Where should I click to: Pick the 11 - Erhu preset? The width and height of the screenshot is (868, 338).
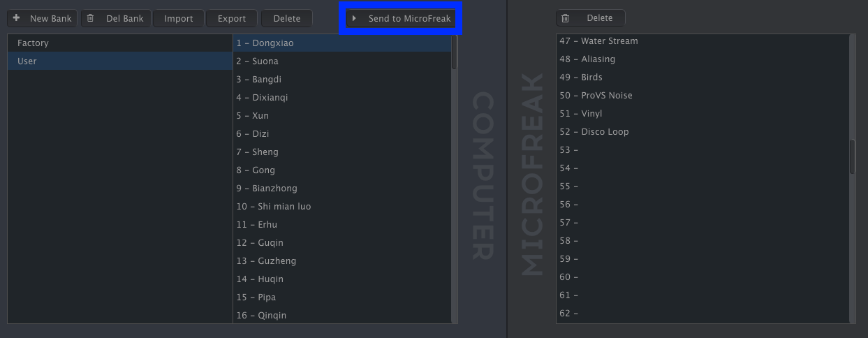point(342,225)
